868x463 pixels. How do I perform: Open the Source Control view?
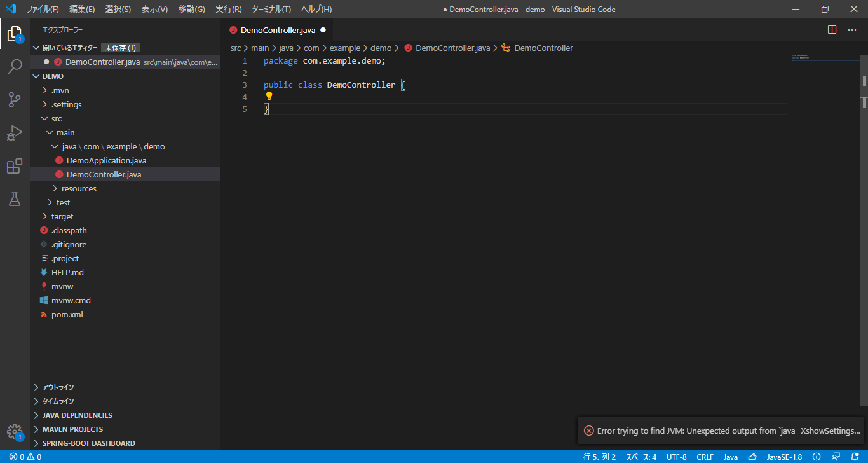tap(15, 100)
